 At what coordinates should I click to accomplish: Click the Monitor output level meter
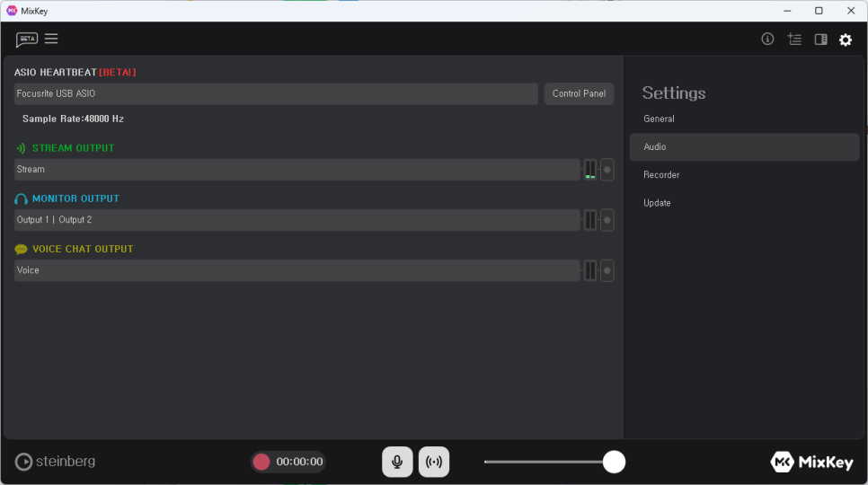(590, 220)
